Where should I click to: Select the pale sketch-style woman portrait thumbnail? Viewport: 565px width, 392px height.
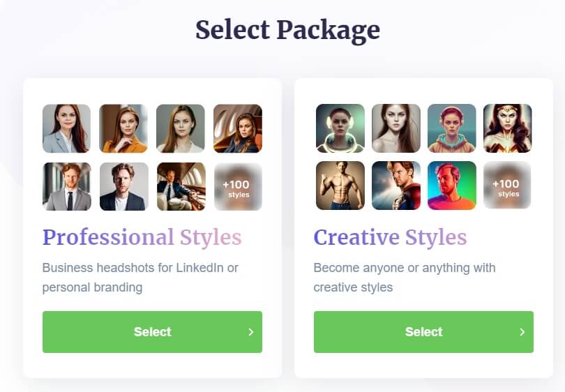[x=396, y=128]
